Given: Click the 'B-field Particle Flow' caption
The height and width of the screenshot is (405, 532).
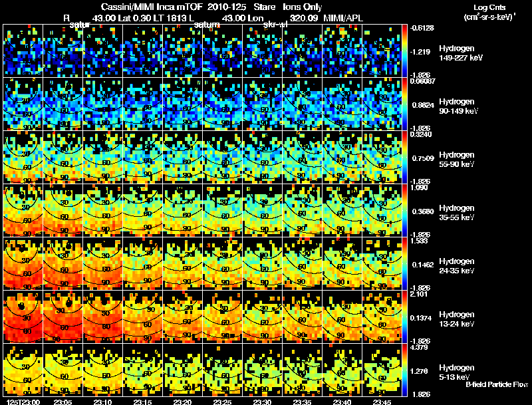Looking at the screenshot, I should tap(497, 384).
